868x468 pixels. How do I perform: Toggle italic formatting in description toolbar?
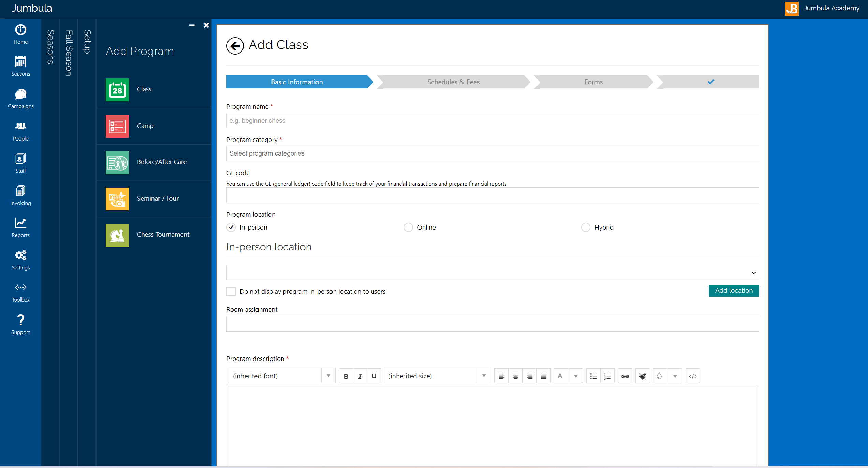[360, 376]
